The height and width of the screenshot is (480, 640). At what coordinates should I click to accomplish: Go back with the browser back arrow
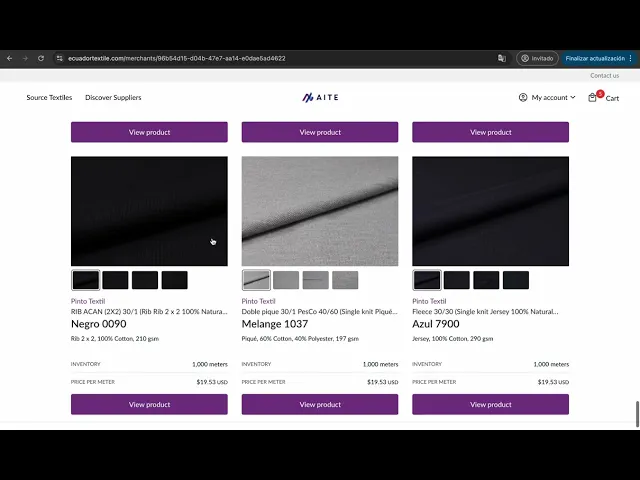[x=9, y=58]
